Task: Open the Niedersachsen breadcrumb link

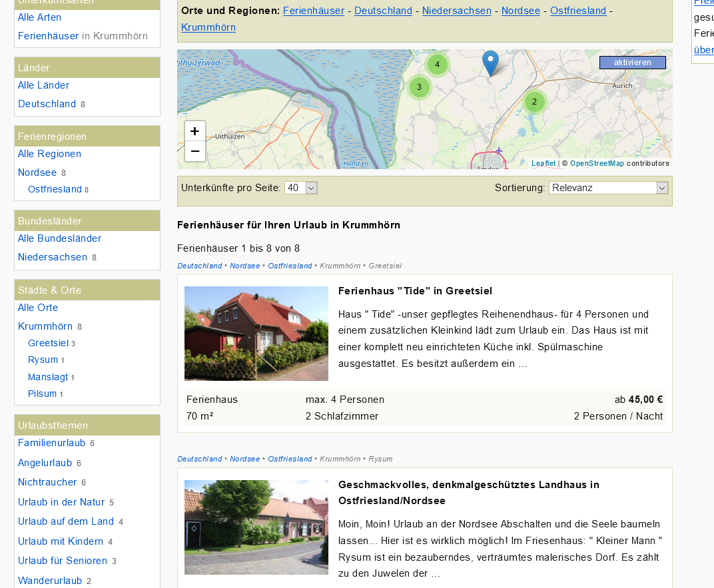Action: tap(456, 11)
